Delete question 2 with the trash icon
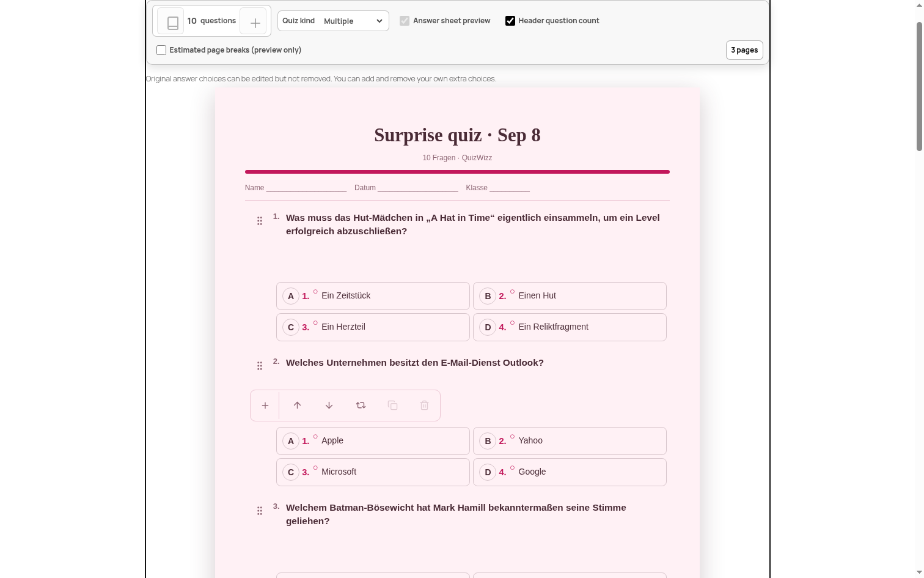The width and height of the screenshot is (924, 578). coord(424,406)
